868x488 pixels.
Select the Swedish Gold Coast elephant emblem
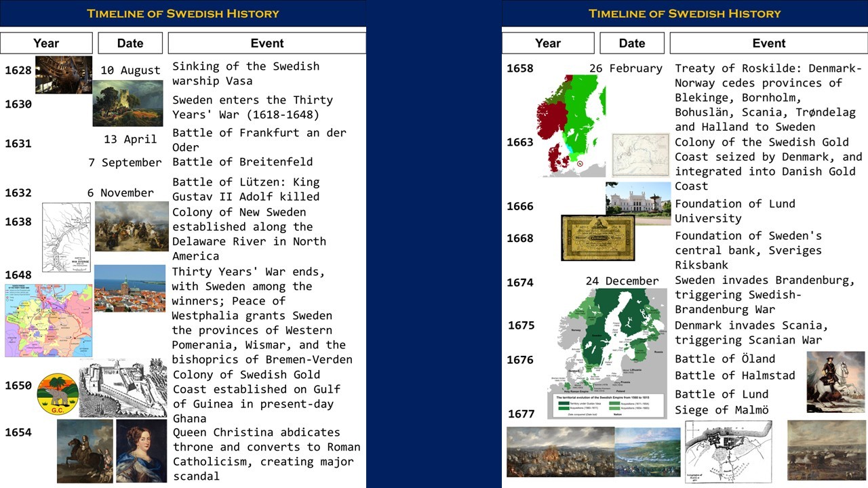pos(58,394)
